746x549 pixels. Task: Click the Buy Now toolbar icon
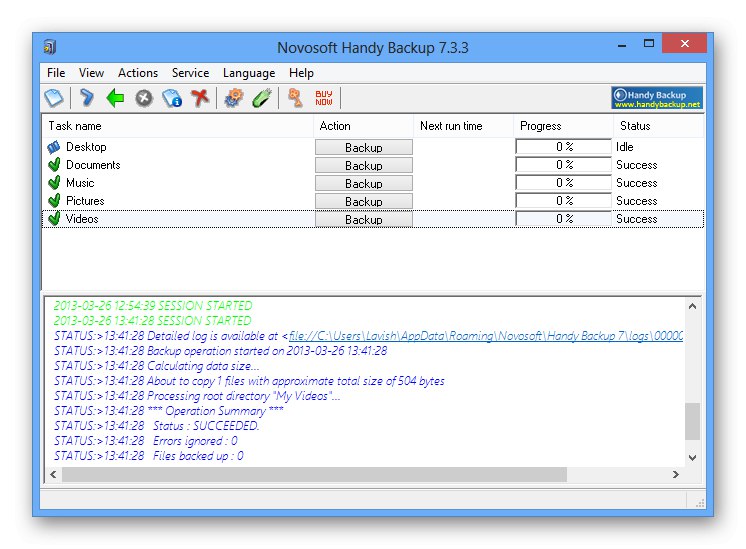(x=324, y=98)
